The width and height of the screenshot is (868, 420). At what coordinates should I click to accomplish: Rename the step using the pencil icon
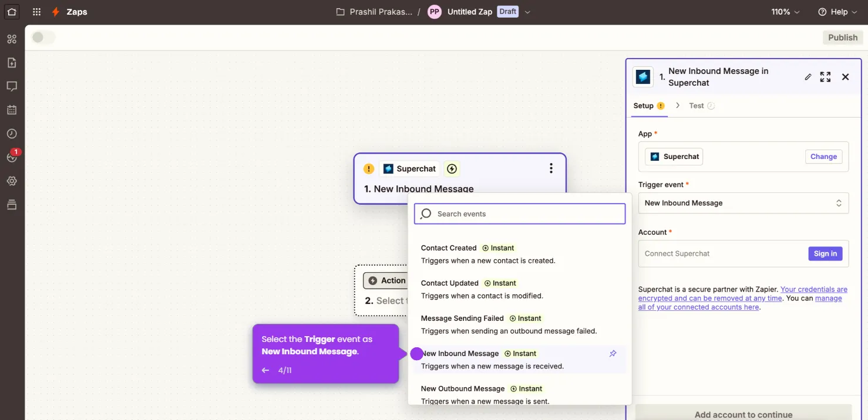click(808, 77)
